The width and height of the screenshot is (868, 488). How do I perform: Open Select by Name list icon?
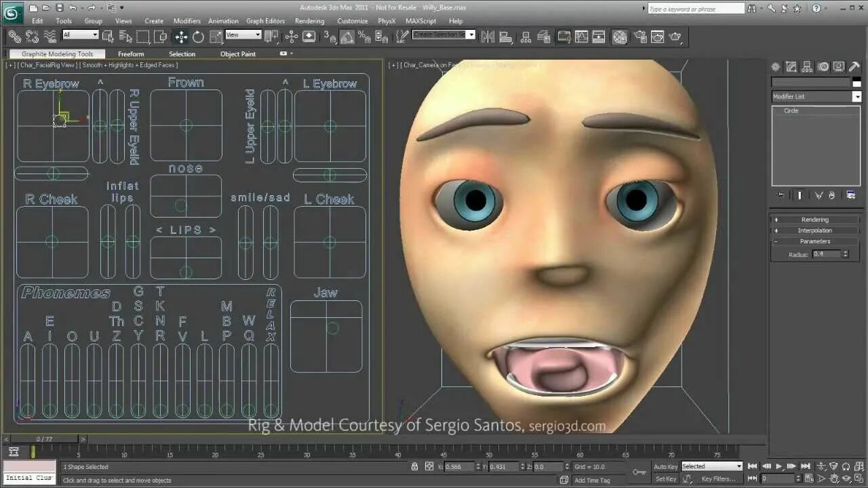(x=125, y=37)
